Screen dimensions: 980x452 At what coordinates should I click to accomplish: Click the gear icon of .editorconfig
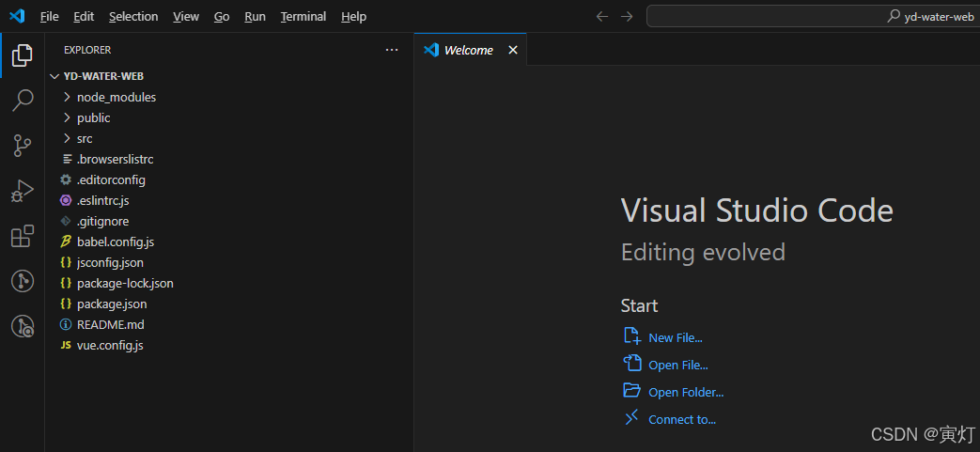(66, 180)
